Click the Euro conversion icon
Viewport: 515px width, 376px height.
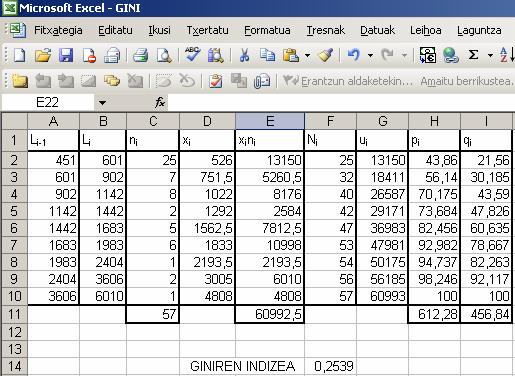(x=428, y=55)
